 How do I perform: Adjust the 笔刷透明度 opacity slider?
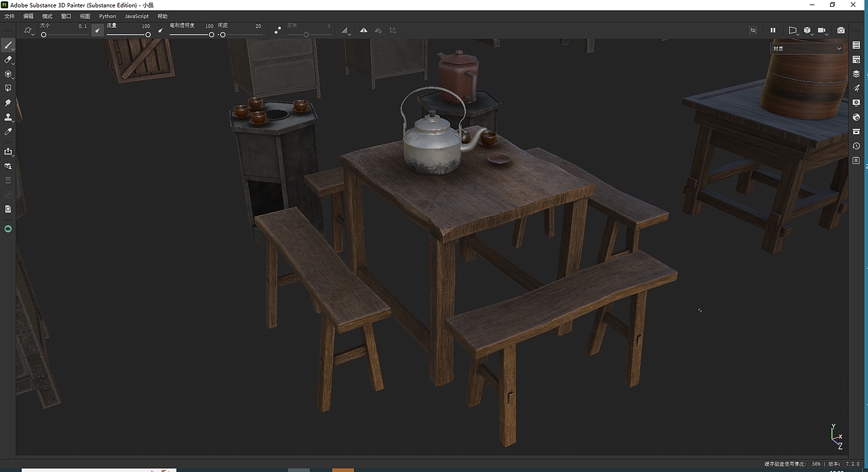pyautogui.click(x=191, y=35)
